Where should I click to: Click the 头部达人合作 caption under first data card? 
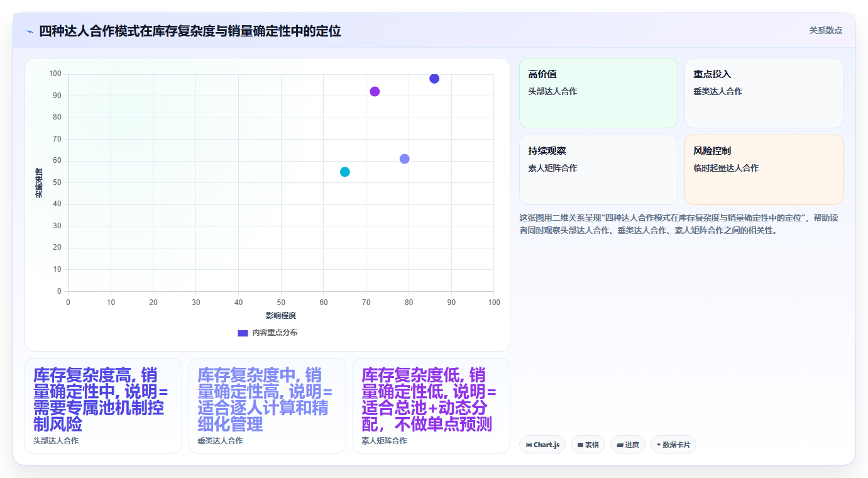56,441
